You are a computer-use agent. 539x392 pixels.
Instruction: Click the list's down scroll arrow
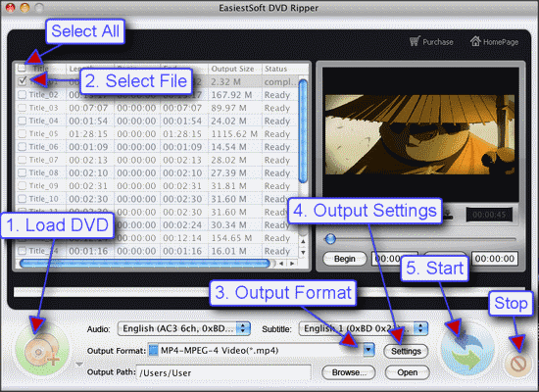tap(303, 253)
